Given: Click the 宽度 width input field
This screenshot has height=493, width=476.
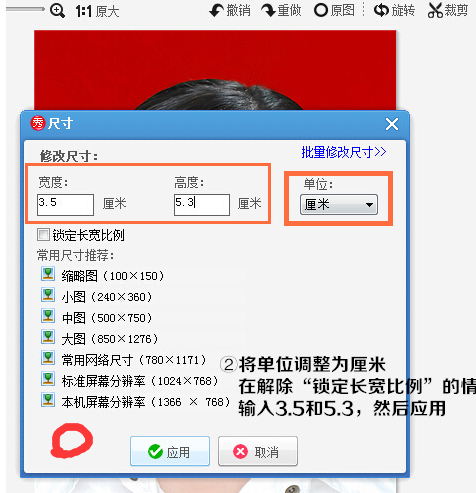Looking at the screenshot, I should tap(65, 205).
